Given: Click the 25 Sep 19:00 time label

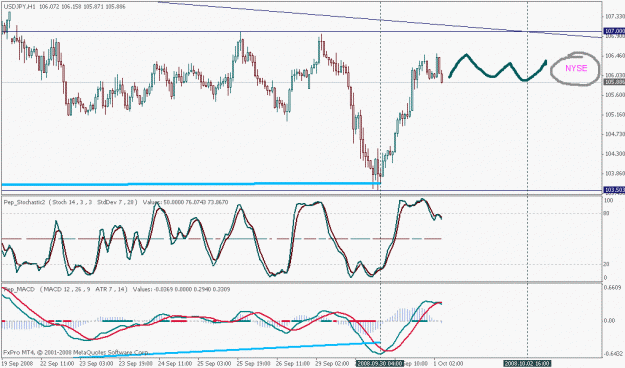Looking at the screenshot, I should (x=254, y=364).
